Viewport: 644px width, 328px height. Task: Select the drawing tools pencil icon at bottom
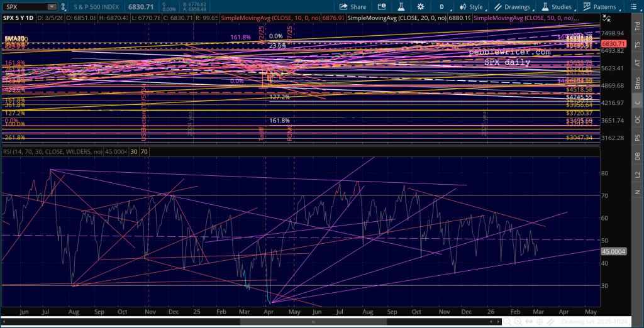point(549,322)
